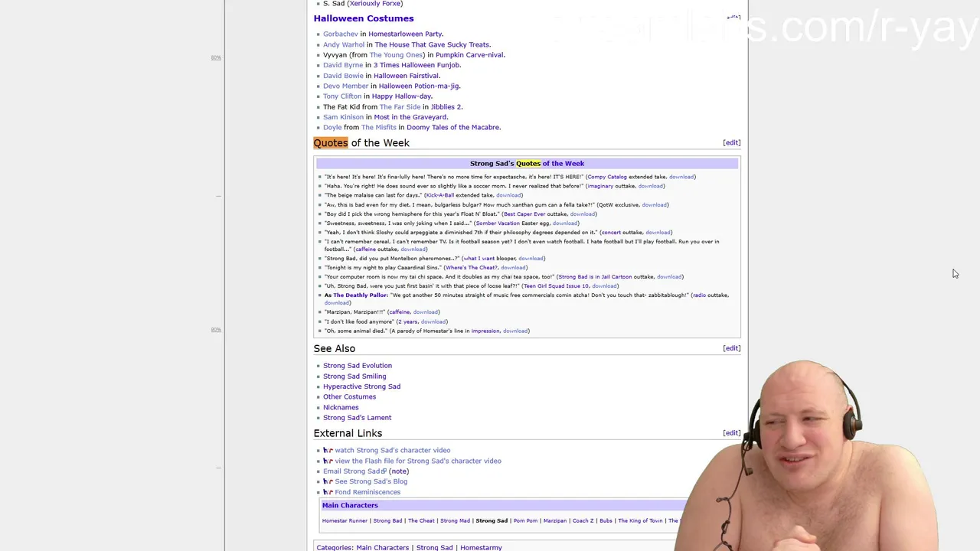Open the 'Pumpkin Carve-nival' link

pos(469,55)
